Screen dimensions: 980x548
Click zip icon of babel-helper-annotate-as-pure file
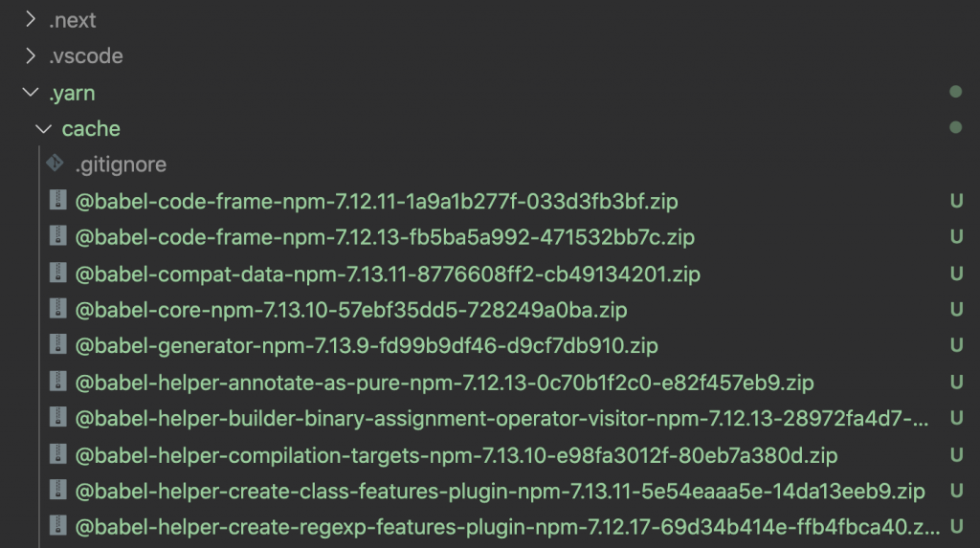coord(58,382)
